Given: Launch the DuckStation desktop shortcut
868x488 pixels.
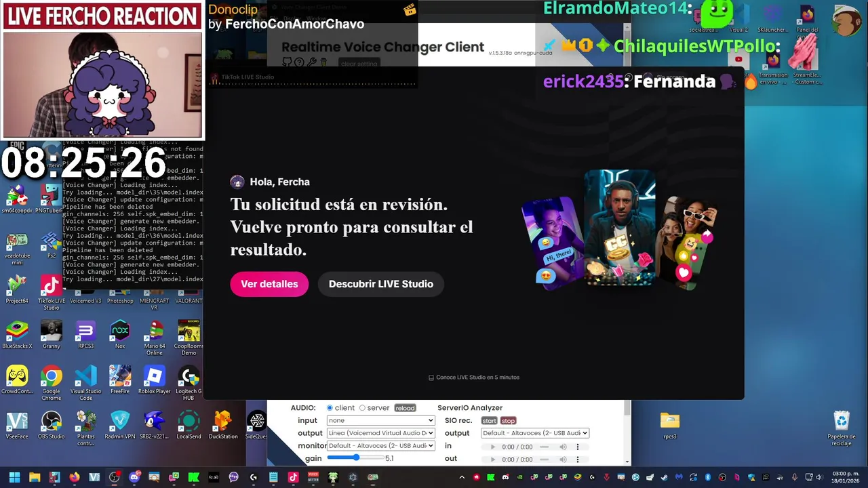Looking at the screenshot, I should [x=223, y=425].
